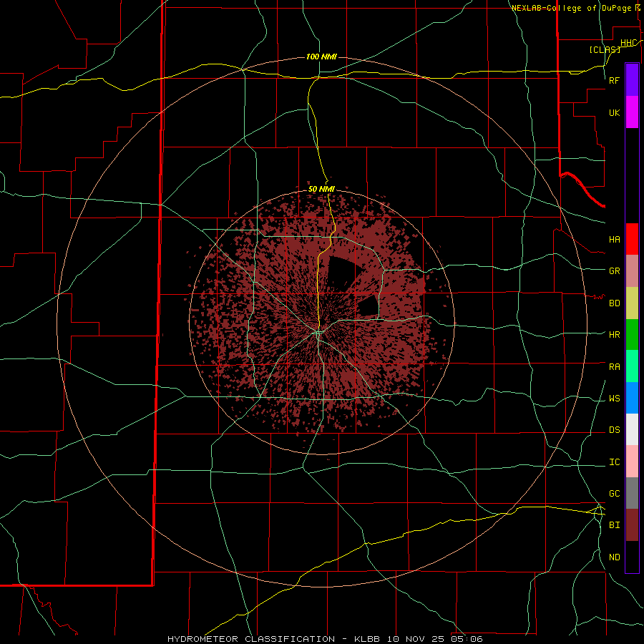Click the white DS legend color swatch
The height and width of the screenshot is (644, 644).
(632, 429)
